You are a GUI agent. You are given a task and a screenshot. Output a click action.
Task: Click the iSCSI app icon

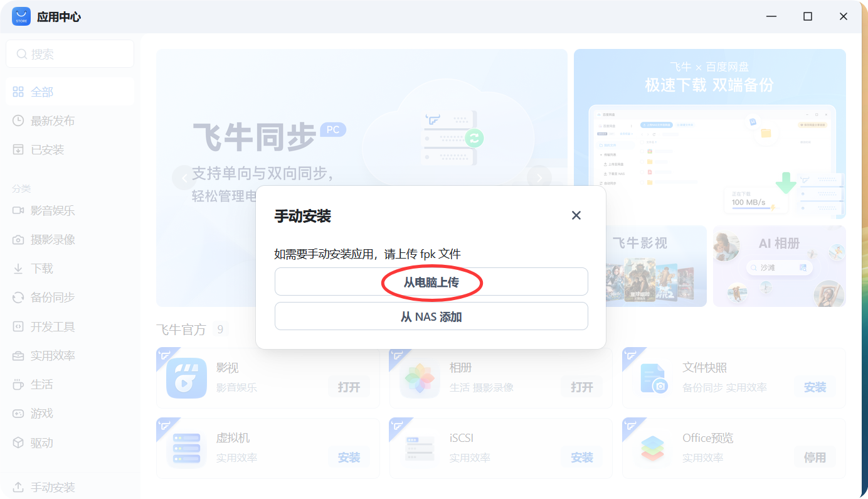point(419,448)
